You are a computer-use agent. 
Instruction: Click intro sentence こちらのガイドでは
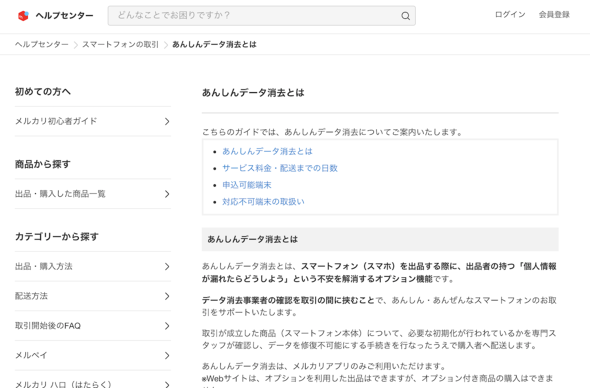tap(332, 132)
